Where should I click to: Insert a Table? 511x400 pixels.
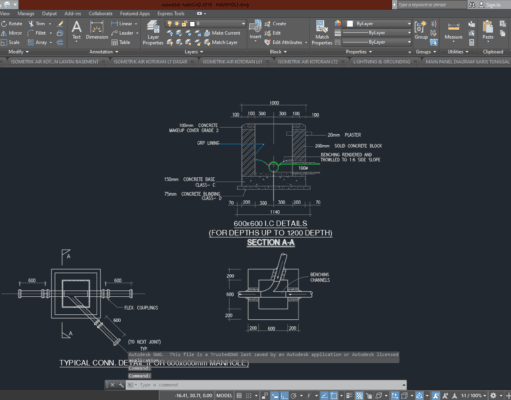click(121, 42)
